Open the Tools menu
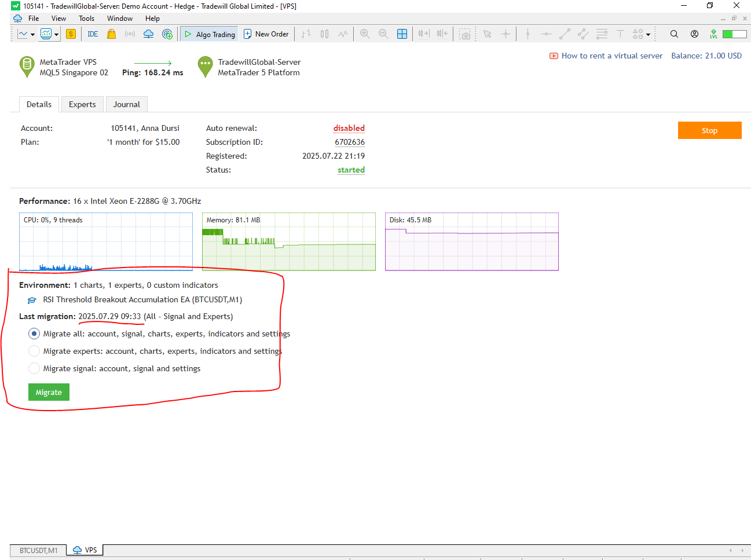The height and width of the screenshot is (560, 751). click(x=86, y=19)
